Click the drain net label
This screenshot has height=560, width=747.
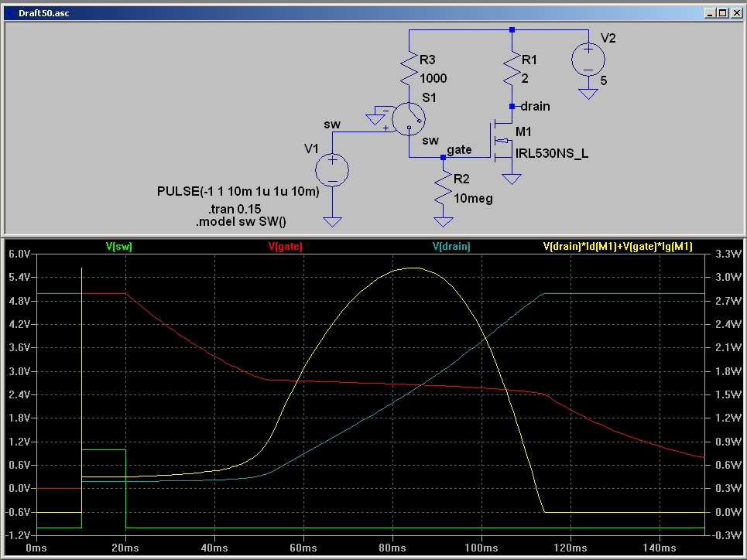(x=535, y=106)
